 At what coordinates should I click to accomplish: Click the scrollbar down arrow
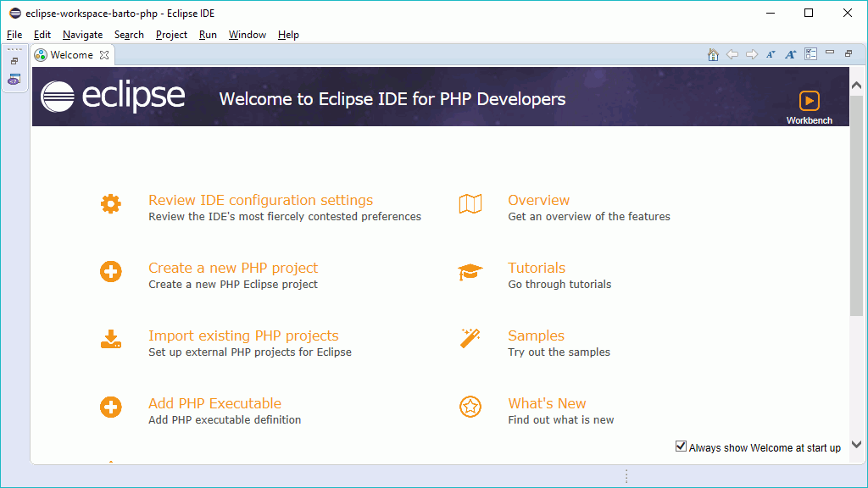tap(856, 444)
